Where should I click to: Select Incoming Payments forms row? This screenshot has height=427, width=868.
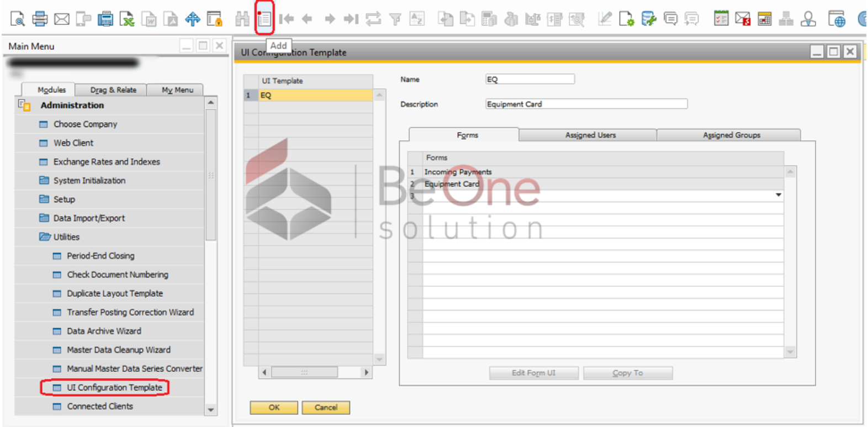[x=603, y=172]
